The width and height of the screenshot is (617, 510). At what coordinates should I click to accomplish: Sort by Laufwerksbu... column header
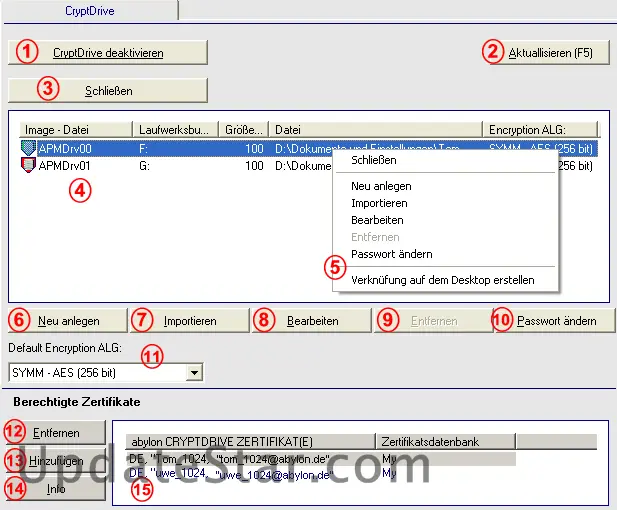[x=176, y=129]
